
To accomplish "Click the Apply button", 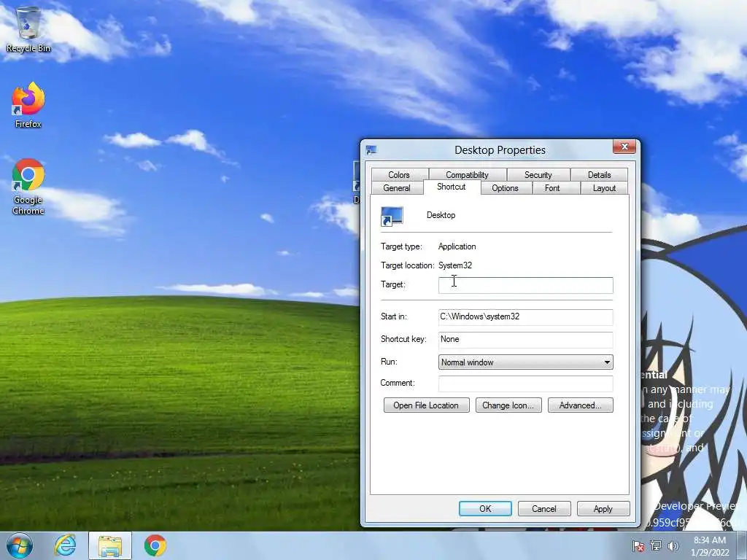I will click(x=603, y=508).
